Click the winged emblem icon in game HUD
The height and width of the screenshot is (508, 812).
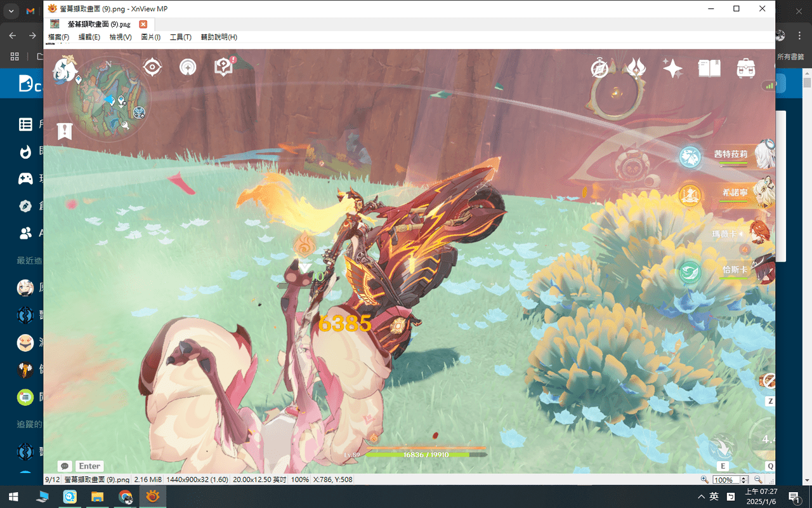[x=636, y=67]
